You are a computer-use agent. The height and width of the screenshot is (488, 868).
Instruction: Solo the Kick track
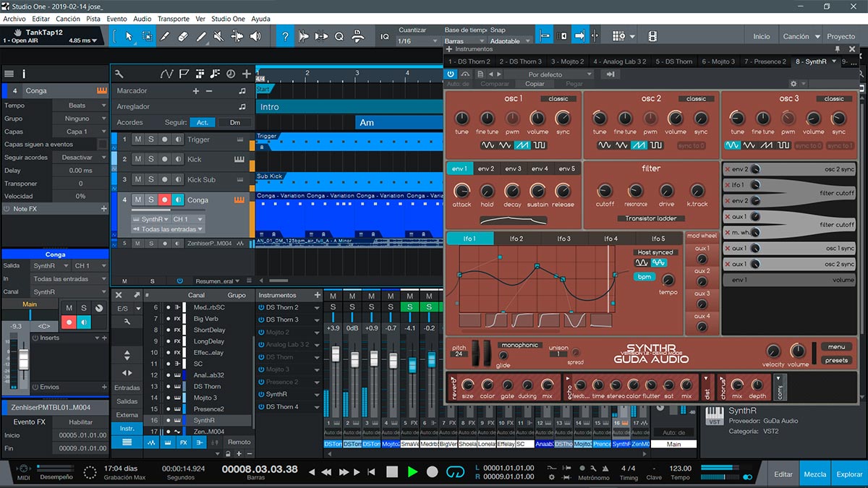[151, 159]
